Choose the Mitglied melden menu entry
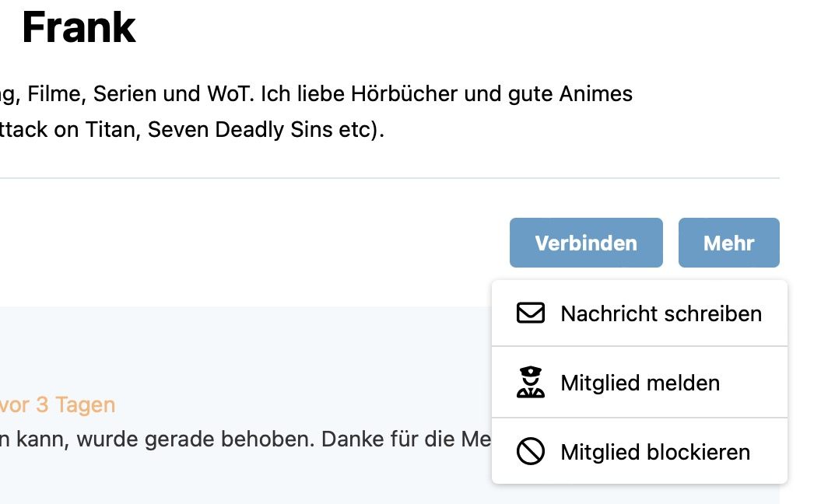 640,383
